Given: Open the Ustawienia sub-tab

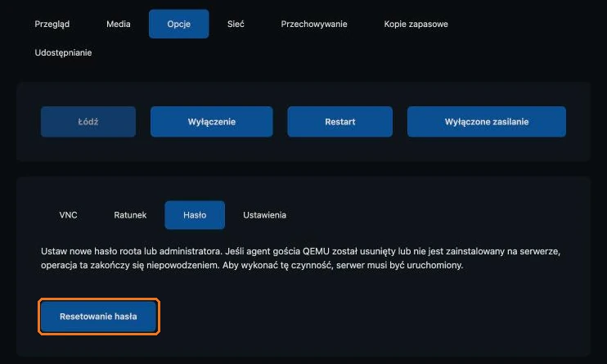Looking at the screenshot, I should pos(264,215).
